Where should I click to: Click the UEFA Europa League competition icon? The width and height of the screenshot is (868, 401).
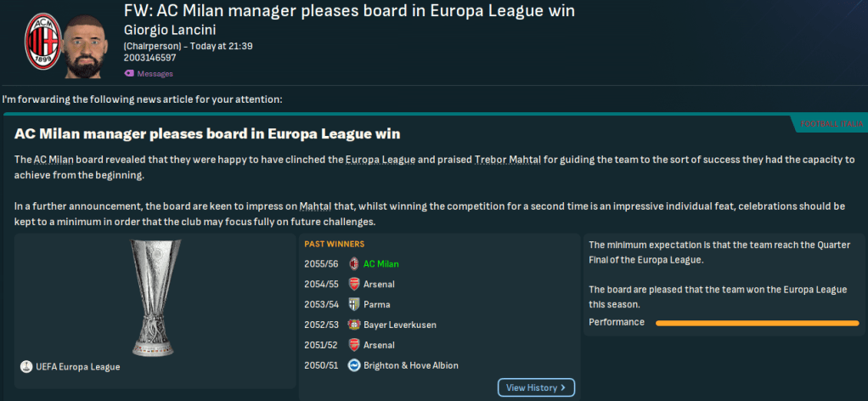25,367
